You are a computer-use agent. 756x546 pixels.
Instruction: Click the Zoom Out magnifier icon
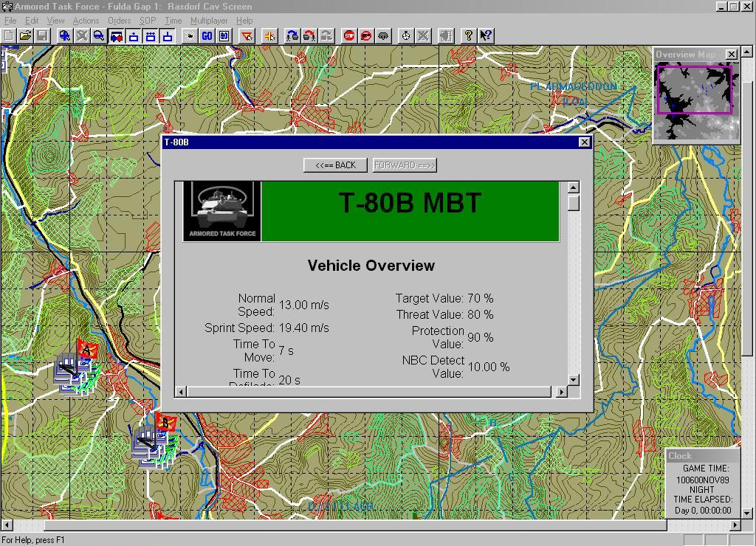point(98,35)
